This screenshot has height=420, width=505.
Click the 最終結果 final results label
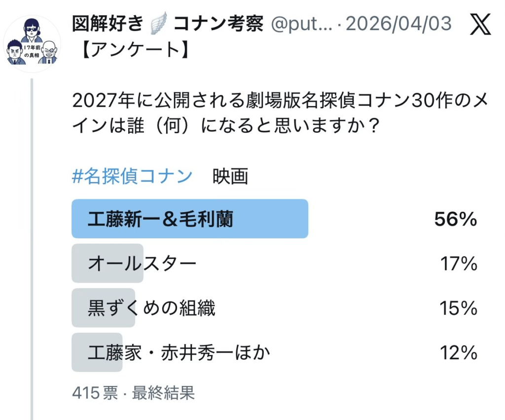click(164, 392)
